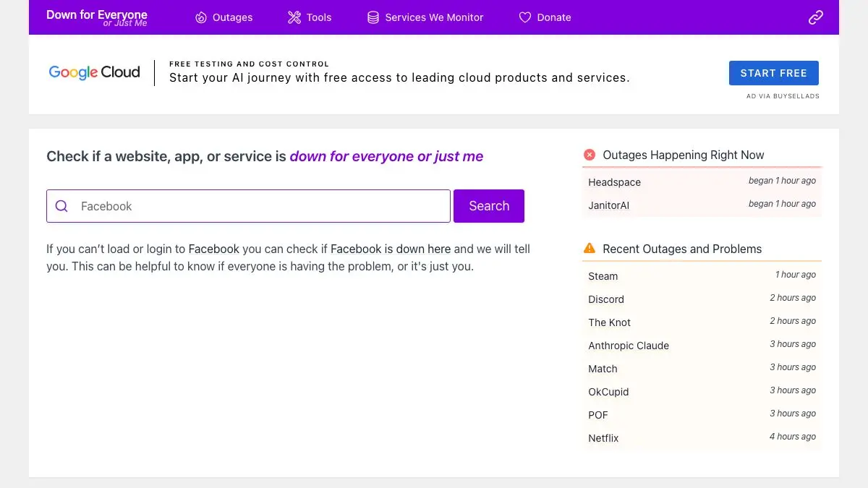This screenshot has width=868, height=488.
Task: Click the magnifier icon in the search box
Action: tap(61, 206)
